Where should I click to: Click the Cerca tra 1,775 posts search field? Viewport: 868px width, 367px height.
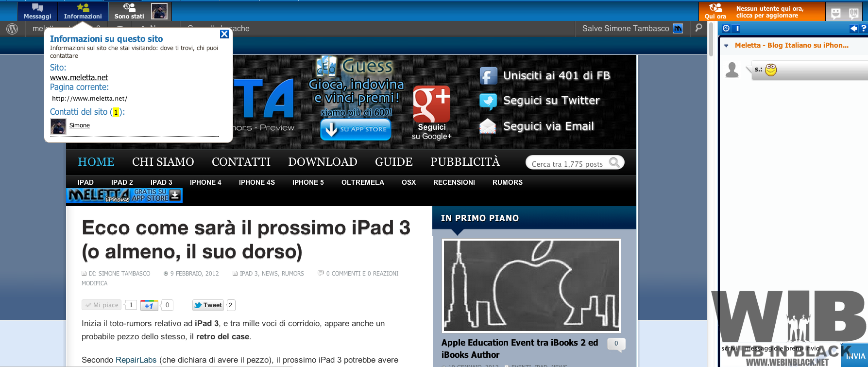click(567, 164)
